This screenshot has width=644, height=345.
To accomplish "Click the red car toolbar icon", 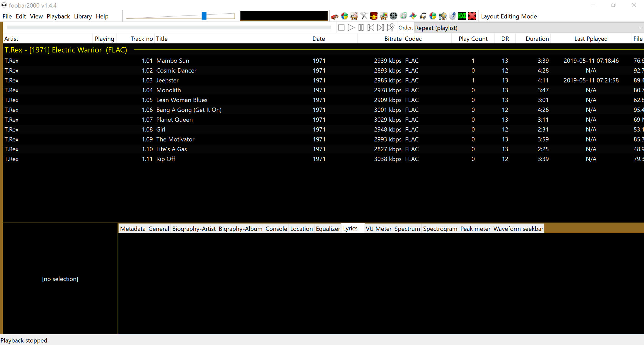I will coord(335,16).
